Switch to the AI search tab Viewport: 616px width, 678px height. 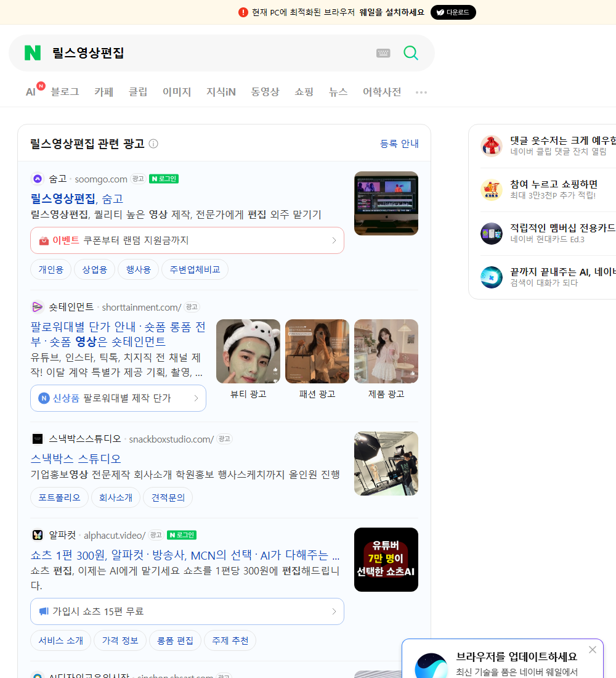pyautogui.click(x=31, y=92)
